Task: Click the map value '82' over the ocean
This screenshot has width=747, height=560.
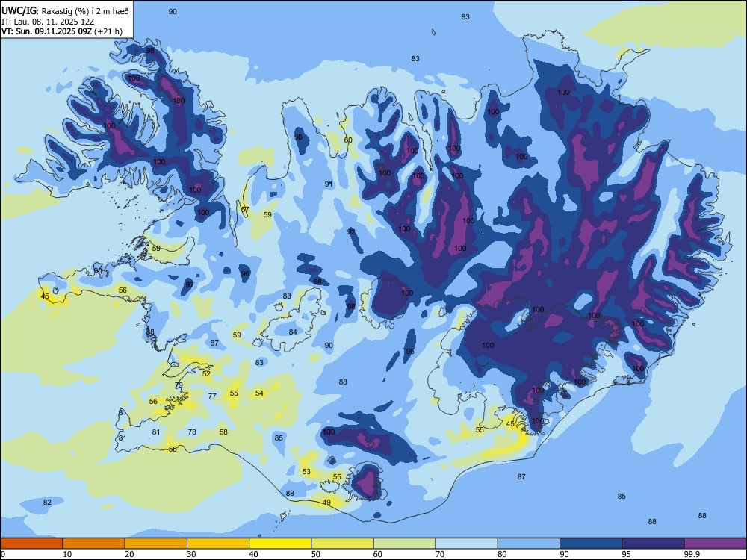Action: coord(46,502)
